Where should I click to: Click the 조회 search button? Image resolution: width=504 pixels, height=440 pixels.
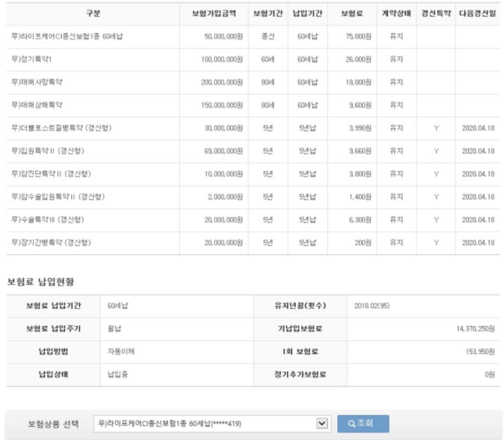tap(363, 424)
